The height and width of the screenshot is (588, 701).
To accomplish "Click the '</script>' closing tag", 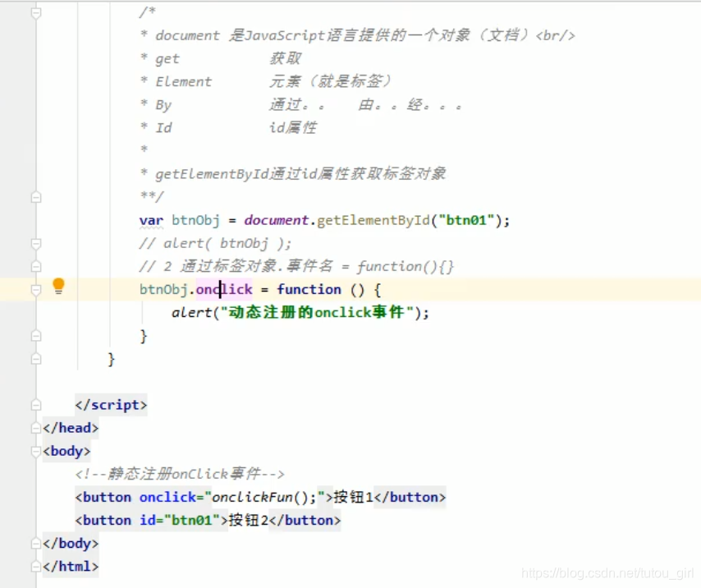I will [x=111, y=405].
